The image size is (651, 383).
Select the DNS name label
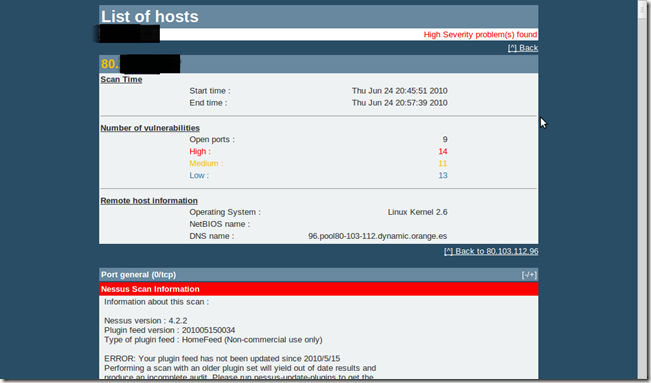click(x=212, y=236)
